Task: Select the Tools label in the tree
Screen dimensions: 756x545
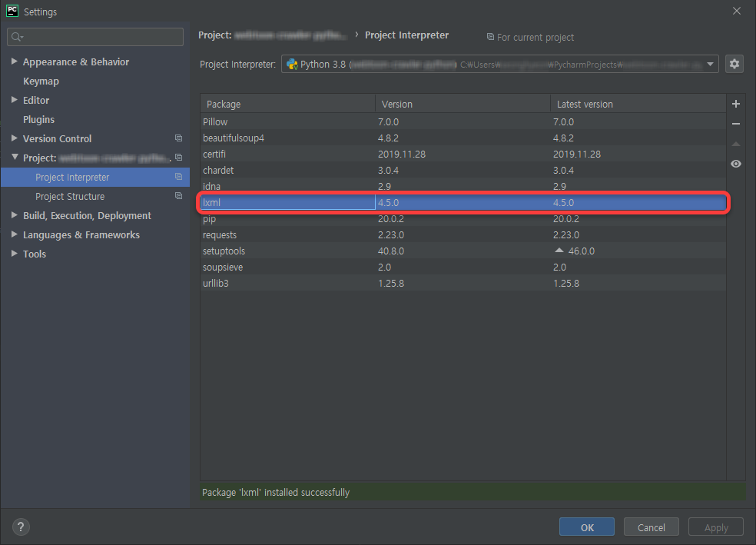Action: (35, 254)
